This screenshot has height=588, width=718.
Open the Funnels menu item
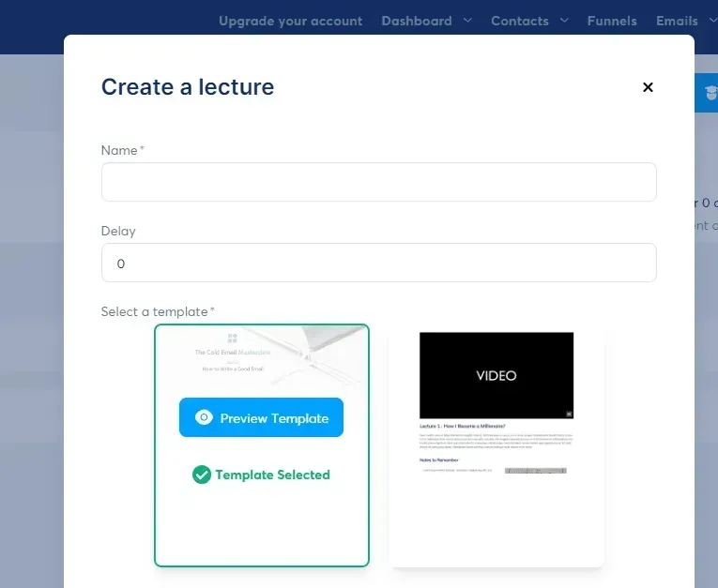click(x=612, y=21)
